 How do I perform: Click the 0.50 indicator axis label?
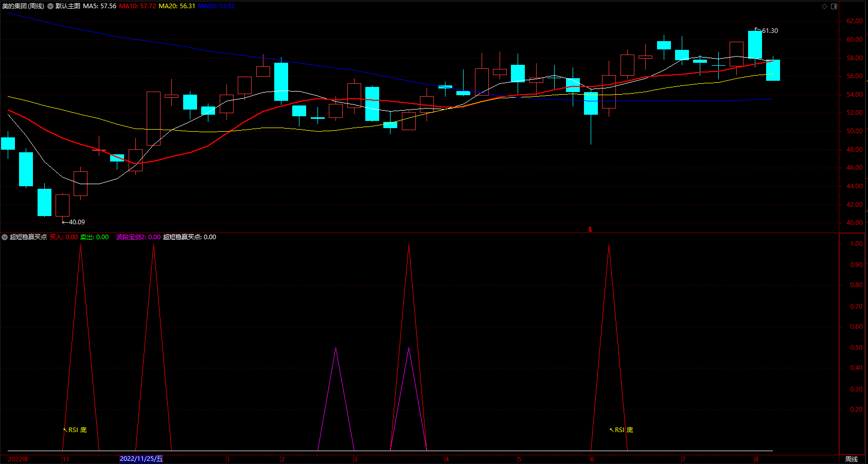pyautogui.click(x=856, y=348)
